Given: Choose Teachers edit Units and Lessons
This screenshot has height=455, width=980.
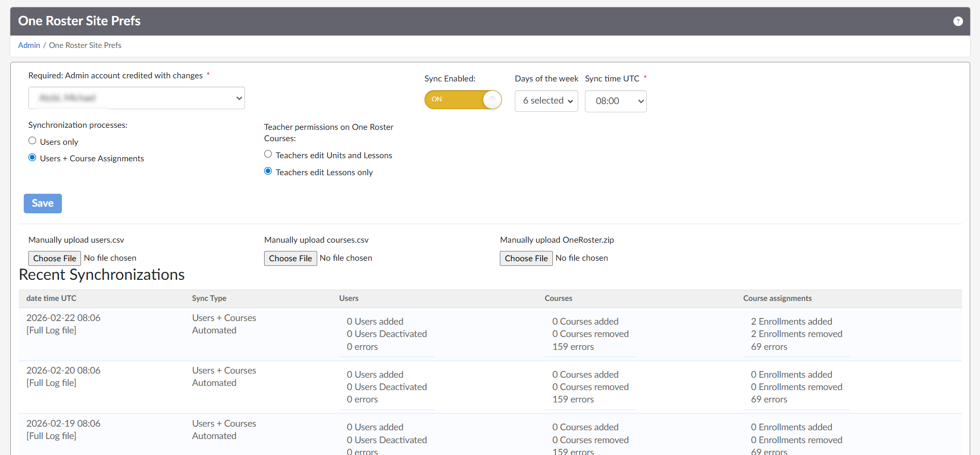Looking at the screenshot, I should click(268, 154).
